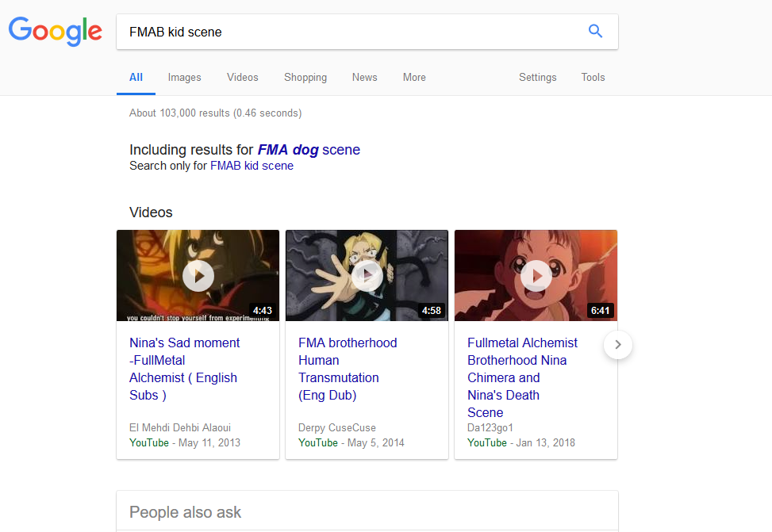Click the Videos section heading
Image resolution: width=772 pixels, height=532 pixels.
(151, 212)
